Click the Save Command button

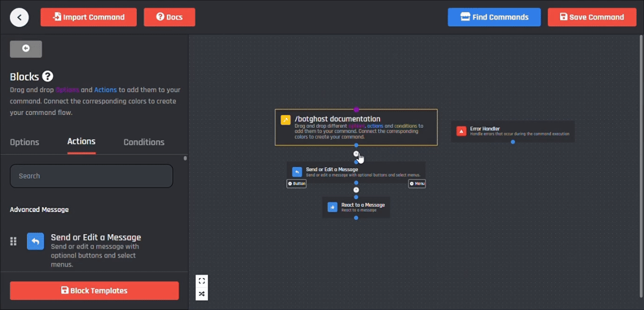click(x=592, y=17)
